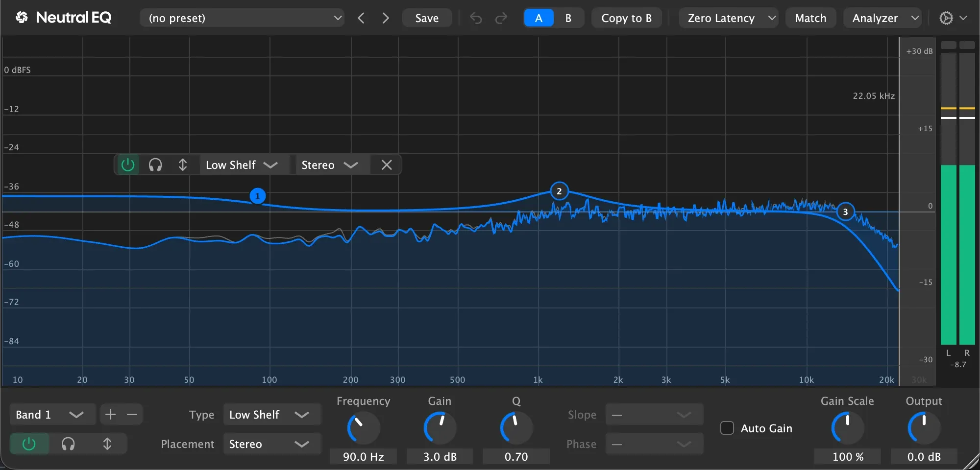The height and width of the screenshot is (470, 980).
Task: Open the preset dropdown
Action: point(242,18)
